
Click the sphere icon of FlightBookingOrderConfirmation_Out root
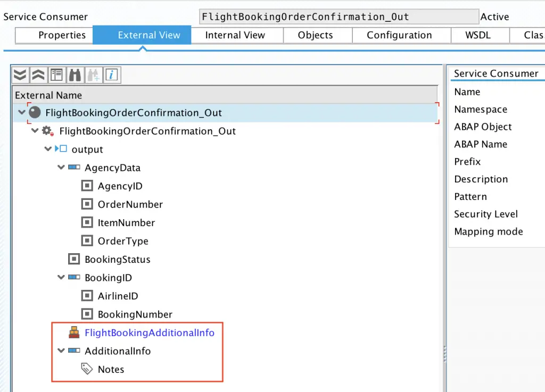(35, 113)
